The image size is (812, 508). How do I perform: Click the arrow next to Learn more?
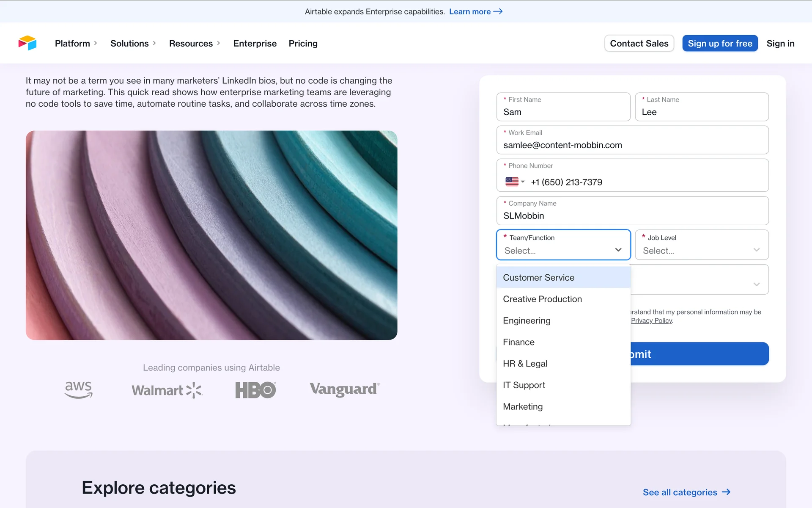(x=498, y=11)
